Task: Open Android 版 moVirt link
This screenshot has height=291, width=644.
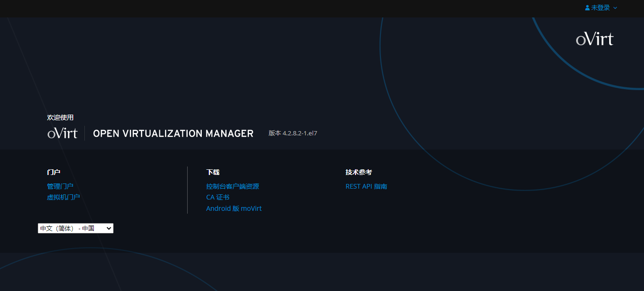Action: pos(234,208)
